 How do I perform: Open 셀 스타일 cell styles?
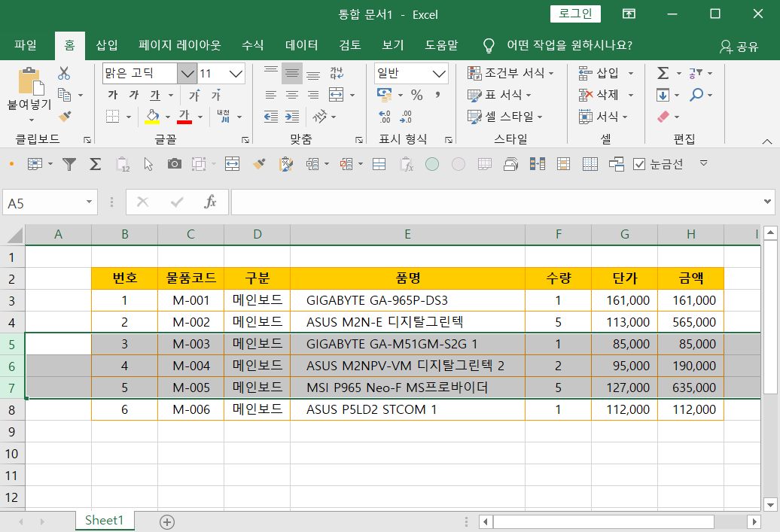pos(504,117)
